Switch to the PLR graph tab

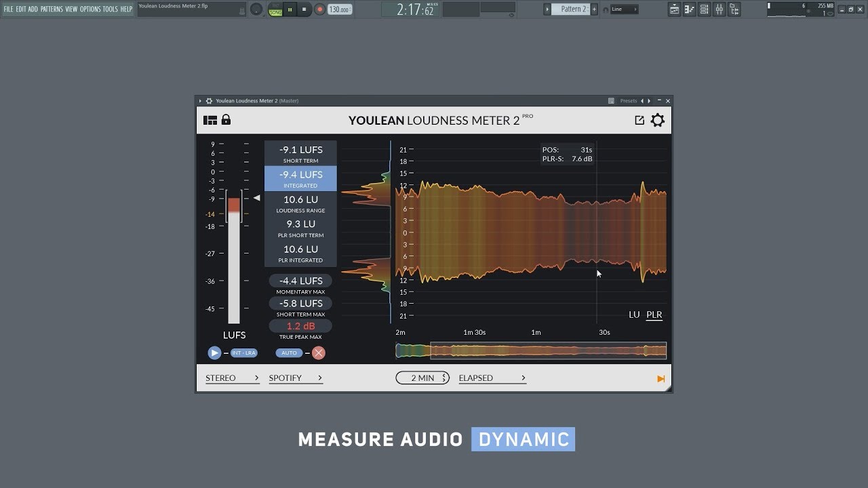654,314
